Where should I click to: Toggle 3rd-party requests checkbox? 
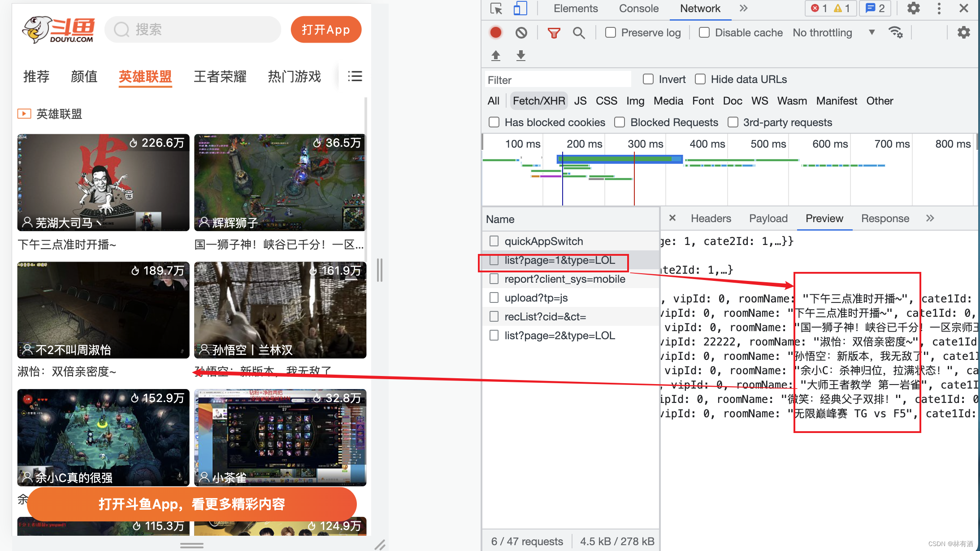pos(733,122)
